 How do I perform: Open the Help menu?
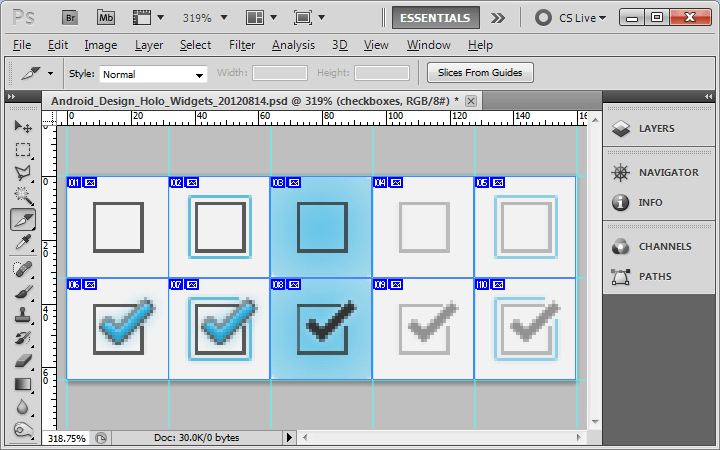(480, 45)
